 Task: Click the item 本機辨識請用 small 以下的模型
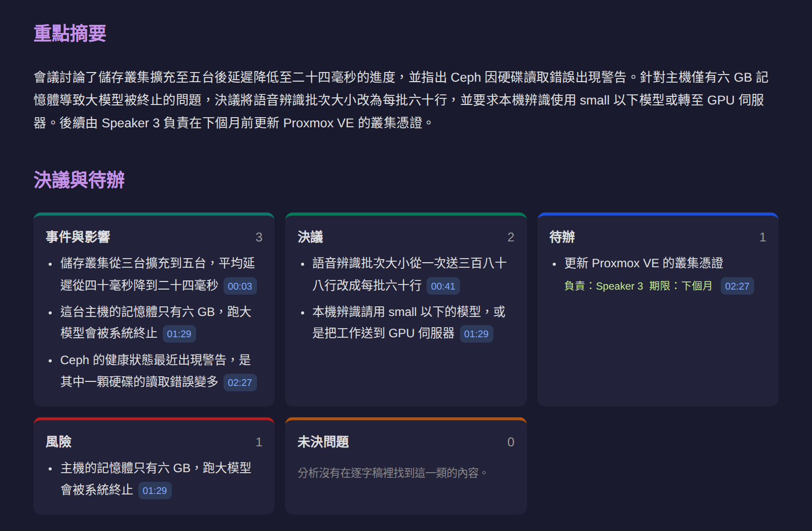coord(409,323)
